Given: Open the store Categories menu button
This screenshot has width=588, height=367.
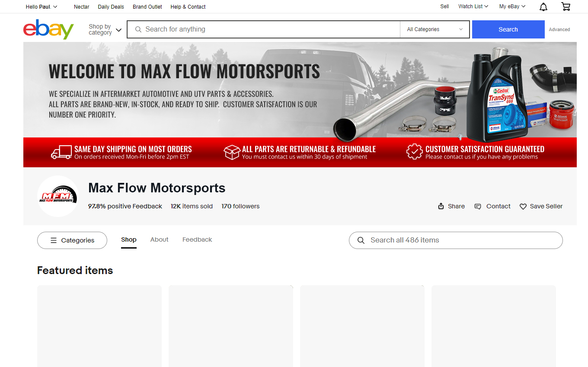Looking at the screenshot, I should (72, 240).
